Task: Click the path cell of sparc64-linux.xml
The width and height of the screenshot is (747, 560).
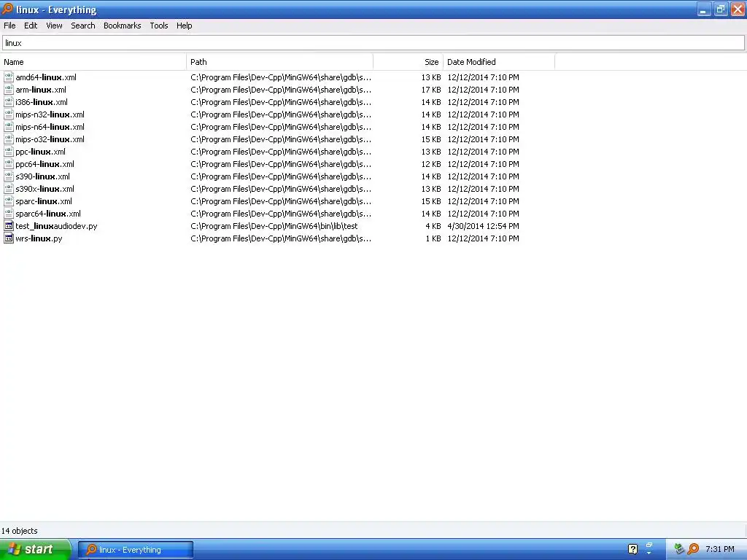Action: pyautogui.click(x=281, y=214)
